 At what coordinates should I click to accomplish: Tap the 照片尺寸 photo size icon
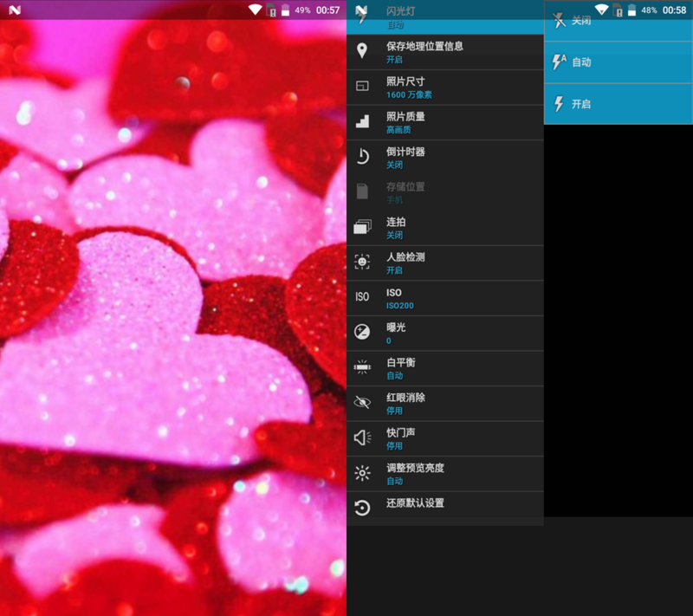click(362, 86)
